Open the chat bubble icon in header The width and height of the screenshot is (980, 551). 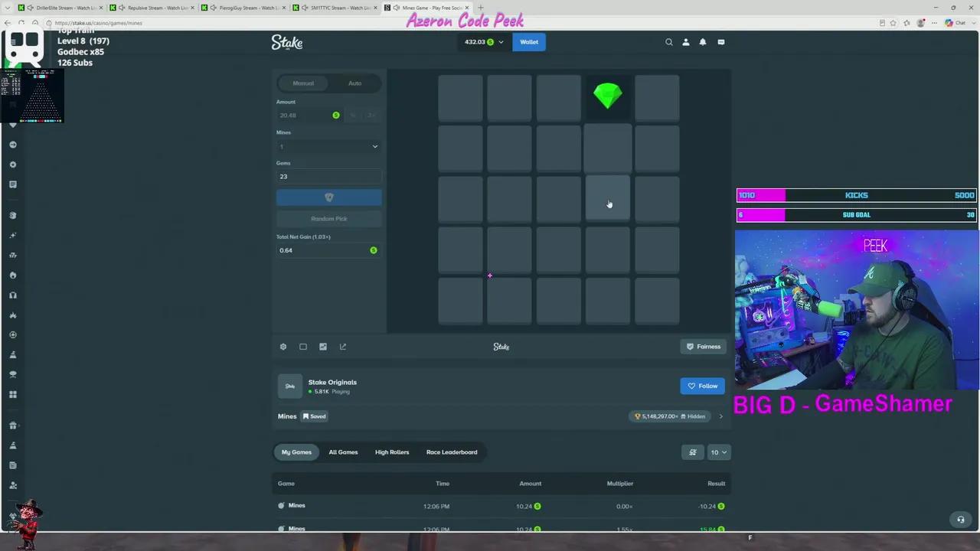[721, 42]
